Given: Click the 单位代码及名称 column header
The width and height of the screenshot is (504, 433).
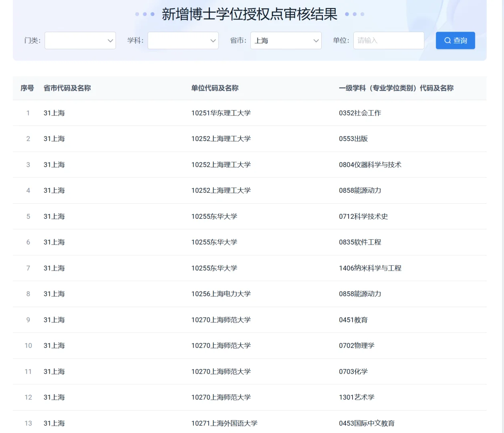Looking at the screenshot, I should click(215, 88).
